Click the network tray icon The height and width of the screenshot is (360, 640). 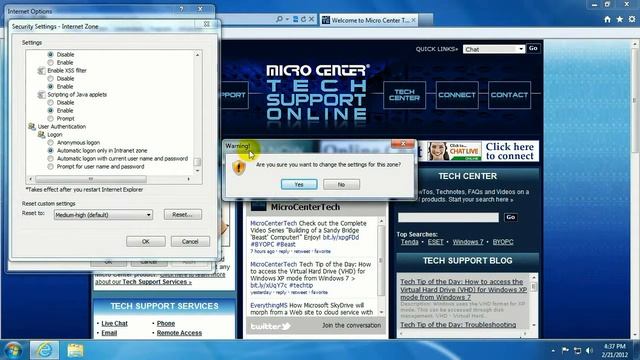(577, 350)
